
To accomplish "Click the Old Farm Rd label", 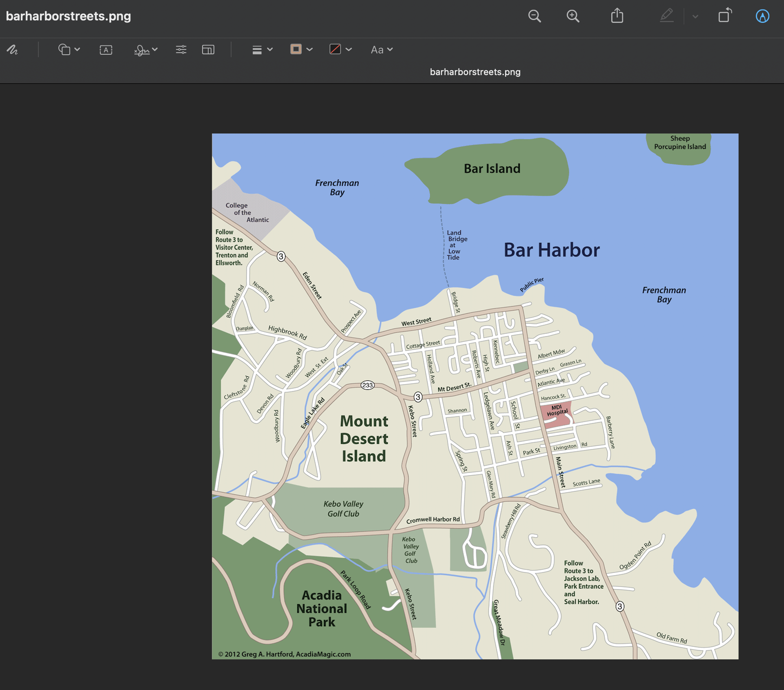I will 672,638.
